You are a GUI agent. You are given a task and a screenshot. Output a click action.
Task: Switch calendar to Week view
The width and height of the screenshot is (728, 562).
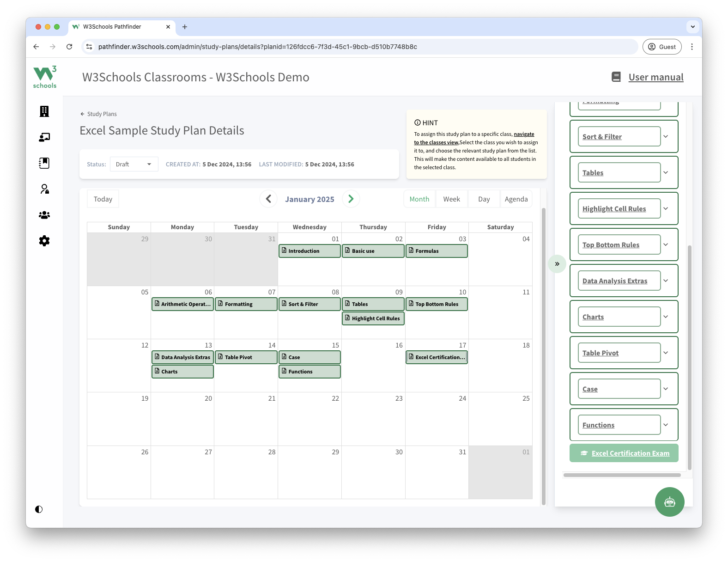click(451, 199)
